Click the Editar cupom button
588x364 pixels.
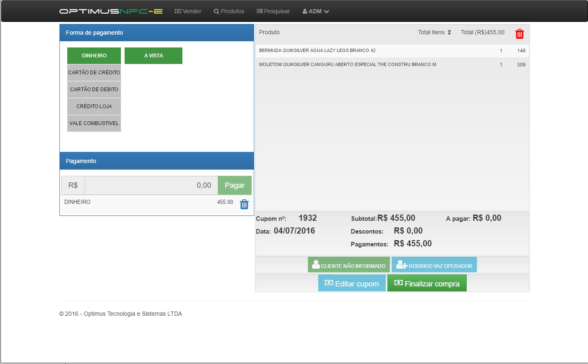pyautogui.click(x=352, y=283)
